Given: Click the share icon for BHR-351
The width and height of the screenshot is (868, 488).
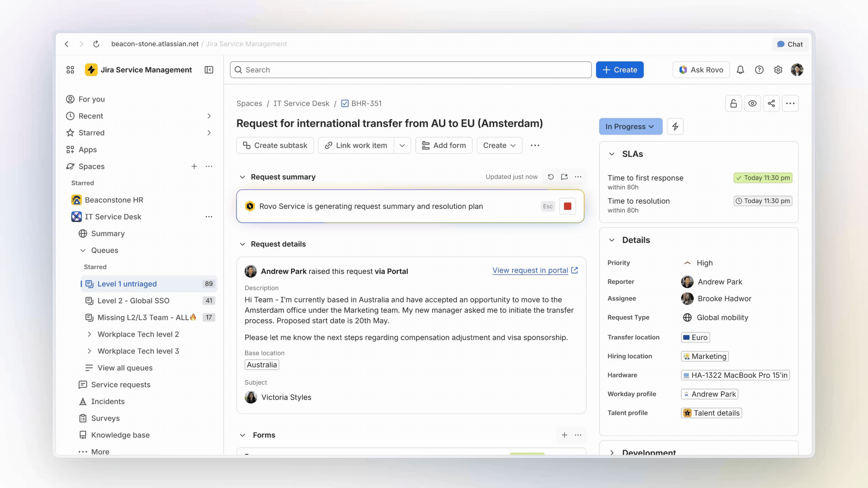Looking at the screenshot, I should [x=771, y=103].
